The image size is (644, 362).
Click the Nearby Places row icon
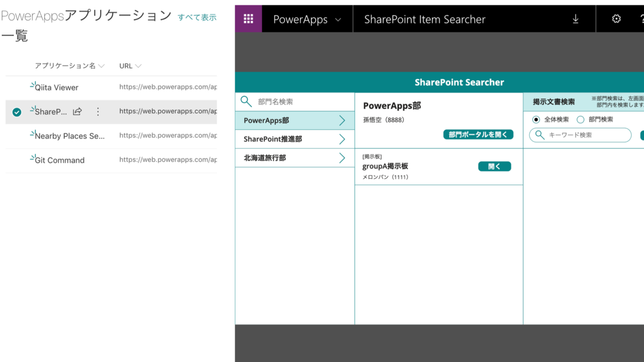click(32, 133)
